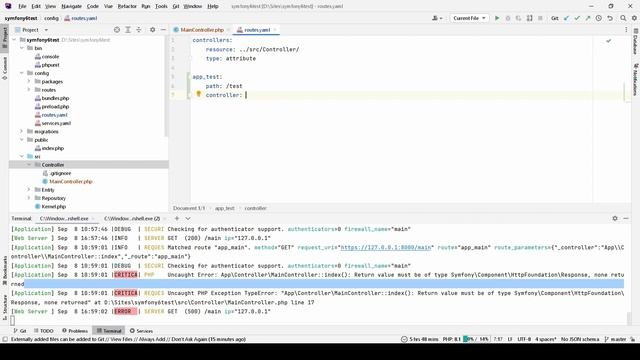Open Code With Me user icon dropdown

tap(437, 18)
